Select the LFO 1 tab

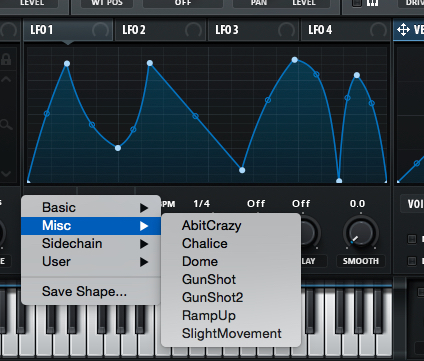pos(68,30)
